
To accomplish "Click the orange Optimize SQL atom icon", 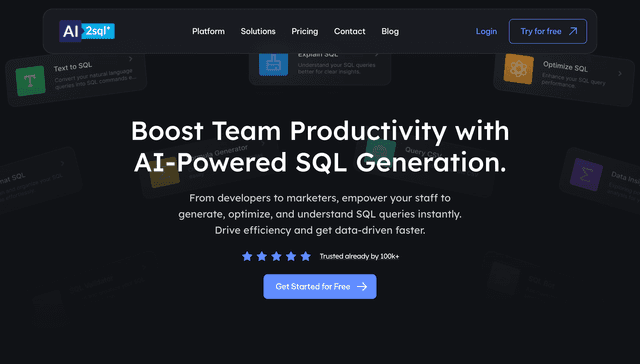I will (x=519, y=69).
